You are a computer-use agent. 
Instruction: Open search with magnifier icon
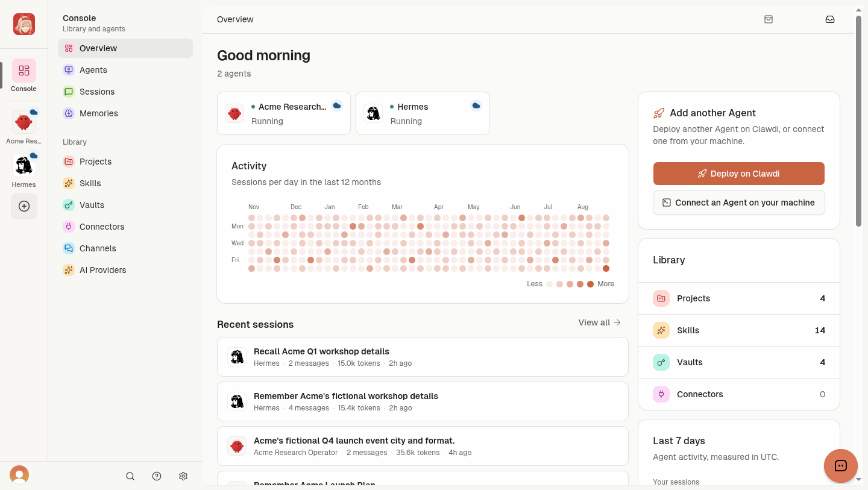point(130,476)
